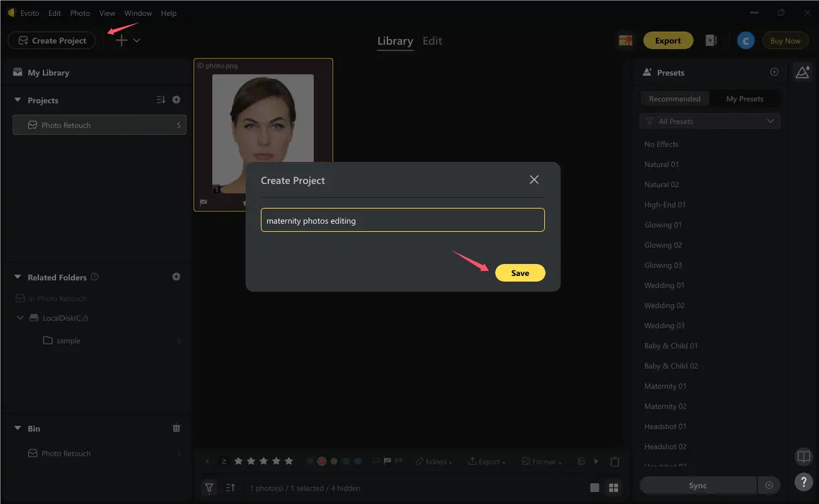Empty the Bin with trash icon
Image resolution: width=819 pixels, height=504 pixels.
point(176,428)
